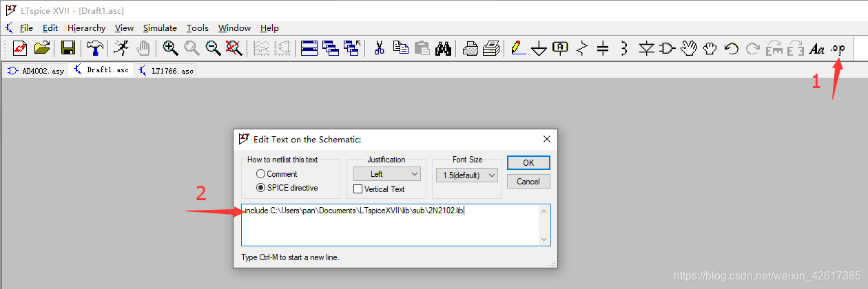Copy using duplicate pages icon
This screenshot has height=289, width=868.
(x=400, y=48)
